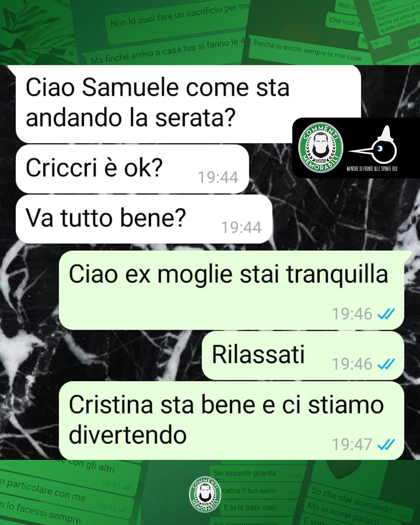Click 19:44 timestamp on 'Criccri è ok?' message
The height and width of the screenshot is (525, 420).
pos(218,177)
